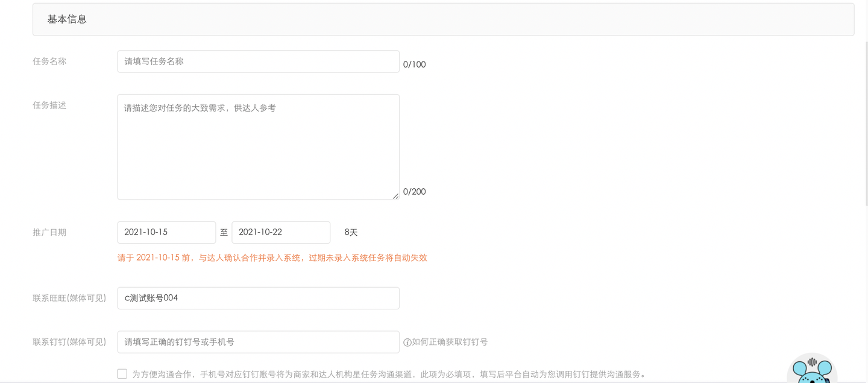868x383 pixels.
Task: Click the 联系钉钉 phone number input
Action: click(x=258, y=342)
